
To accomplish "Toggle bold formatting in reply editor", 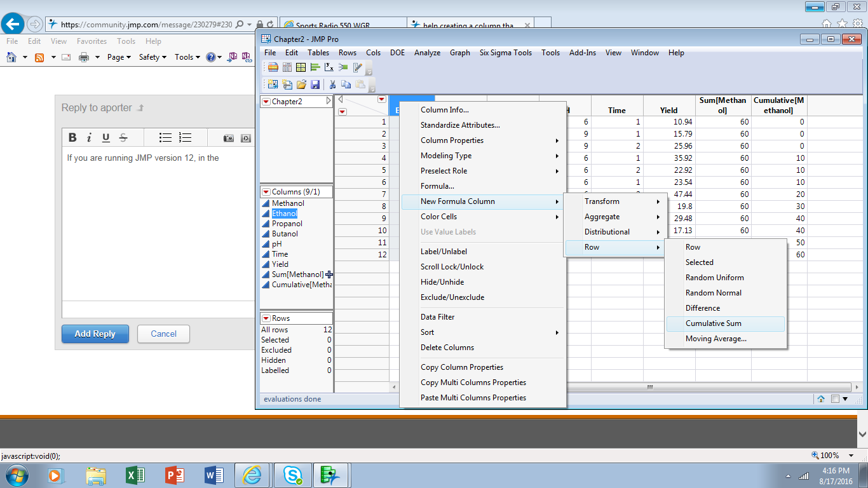I will (72, 138).
